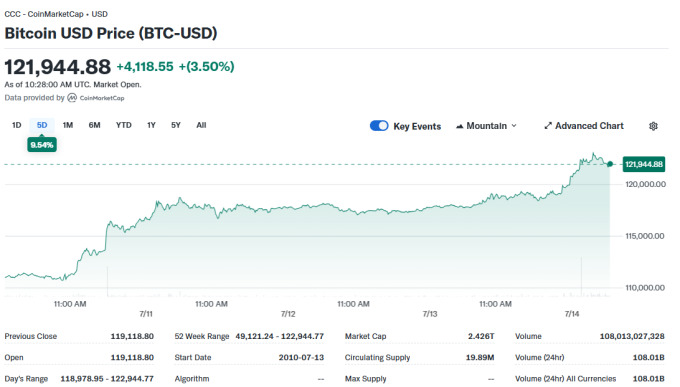Click the +4,118.55 price change value
Viewport: 680px width, 387px height.
click(145, 66)
